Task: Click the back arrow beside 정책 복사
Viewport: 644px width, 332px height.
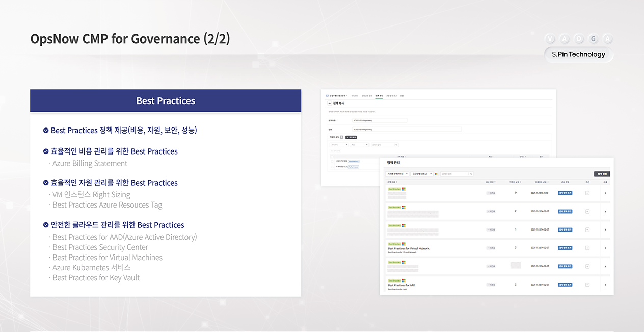Action: [330, 103]
